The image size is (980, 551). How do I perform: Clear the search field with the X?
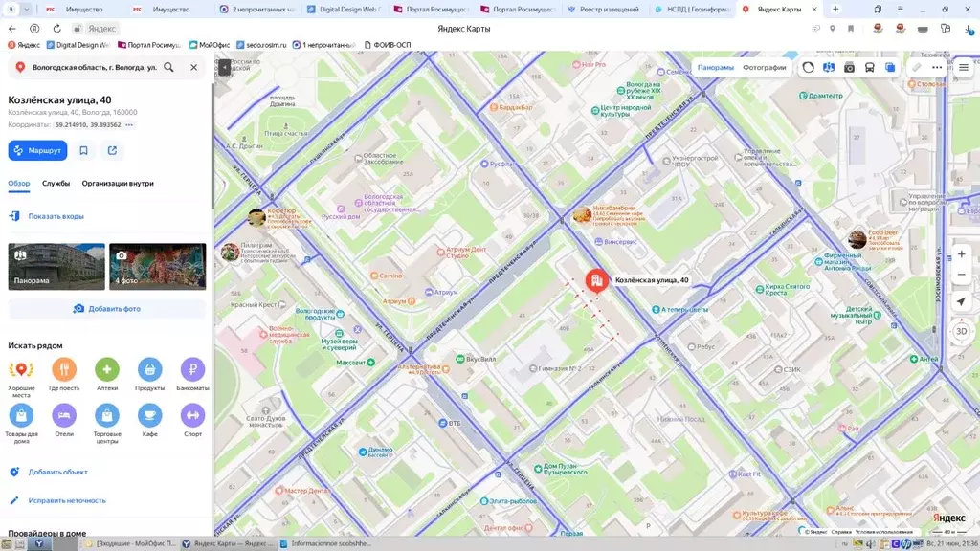click(x=193, y=67)
